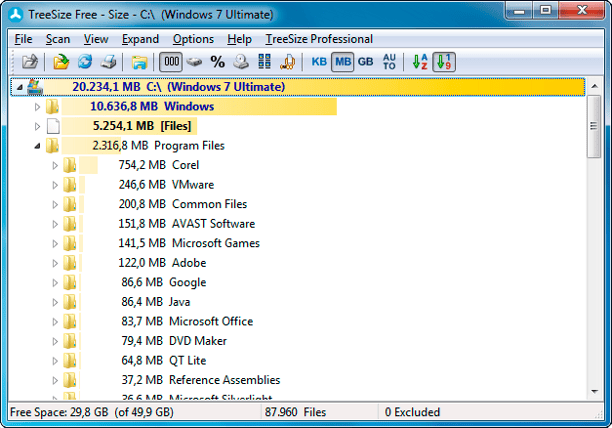Open the Scan menu
The image size is (612, 428).
tap(58, 39)
